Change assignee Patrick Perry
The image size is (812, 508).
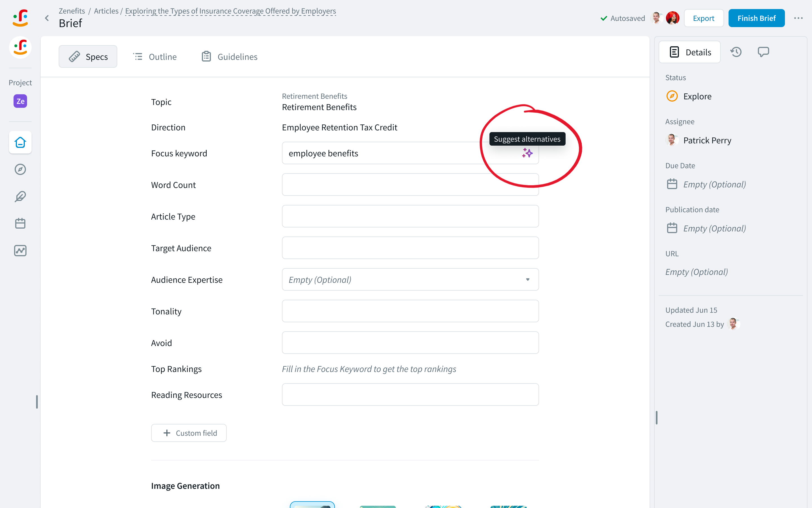point(698,140)
